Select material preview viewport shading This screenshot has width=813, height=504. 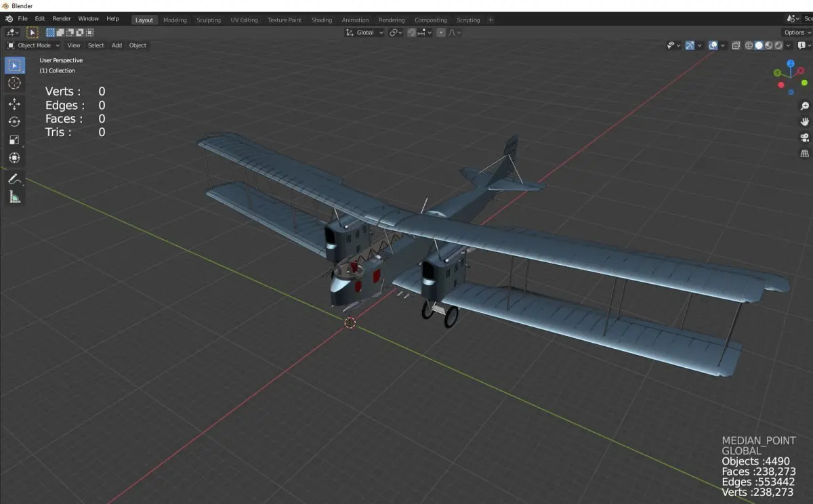[x=768, y=45]
